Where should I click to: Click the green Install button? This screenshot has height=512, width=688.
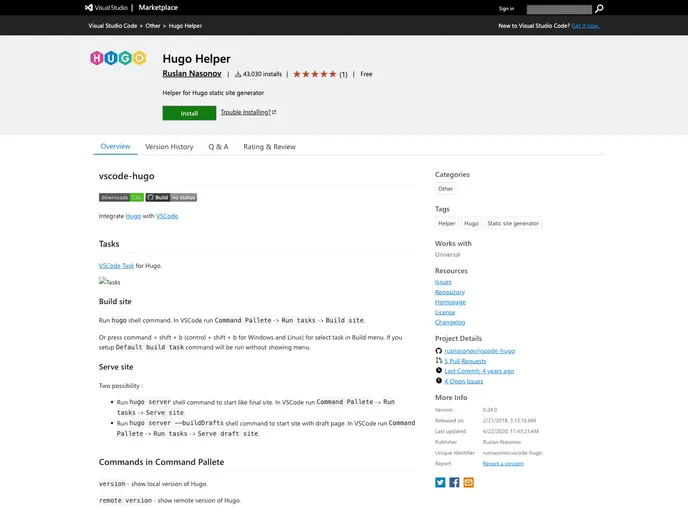[x=189, y=113]
